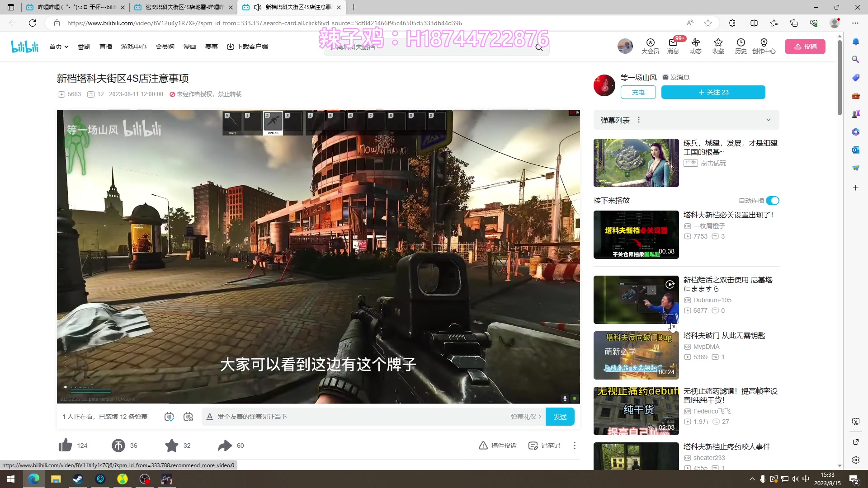Give coins with the coin icon
Screen dimensions: 868x488
pyautogui.click(x=118, y=446)
